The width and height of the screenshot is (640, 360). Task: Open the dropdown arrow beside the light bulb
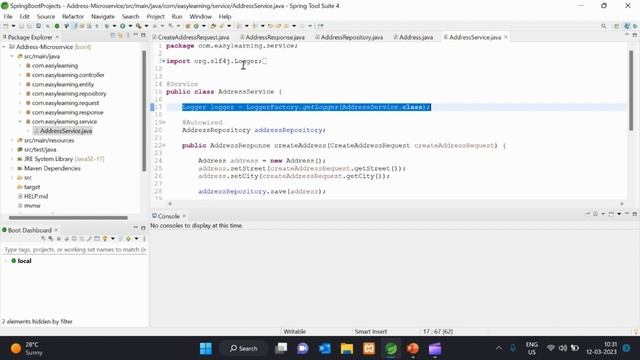(x=113, y=238)
